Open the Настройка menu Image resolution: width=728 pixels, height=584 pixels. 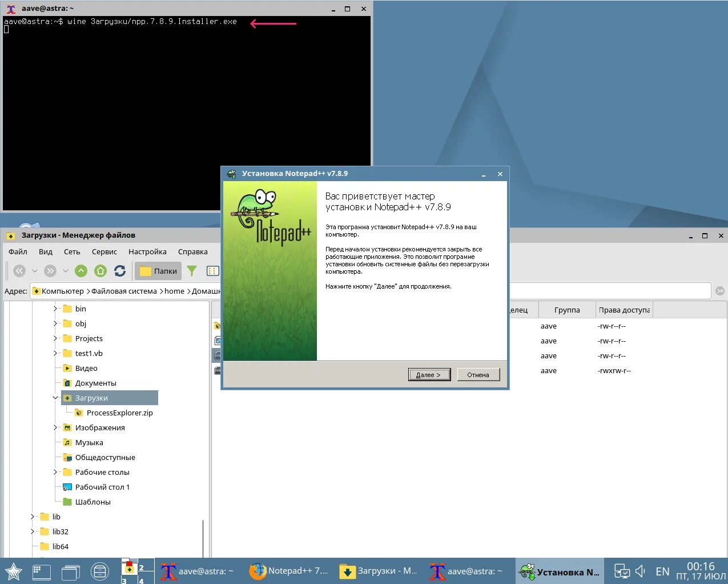147,251
